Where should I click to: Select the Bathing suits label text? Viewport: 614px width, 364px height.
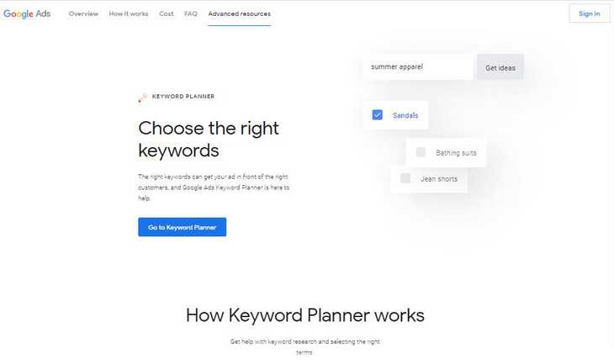click(456, 153)
